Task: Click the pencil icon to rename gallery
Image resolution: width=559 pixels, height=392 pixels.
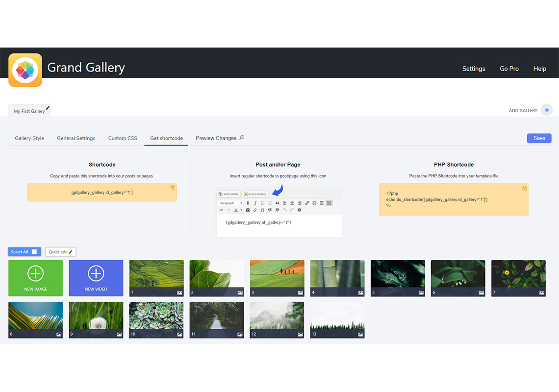Action: coord(48,108)
